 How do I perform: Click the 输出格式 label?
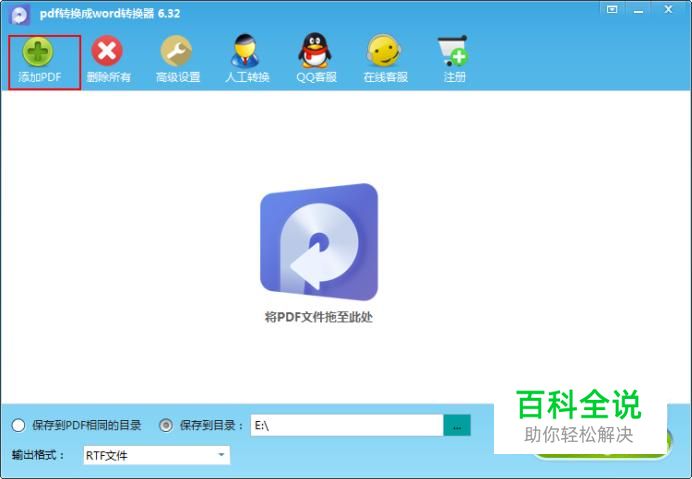pos(38,455)
